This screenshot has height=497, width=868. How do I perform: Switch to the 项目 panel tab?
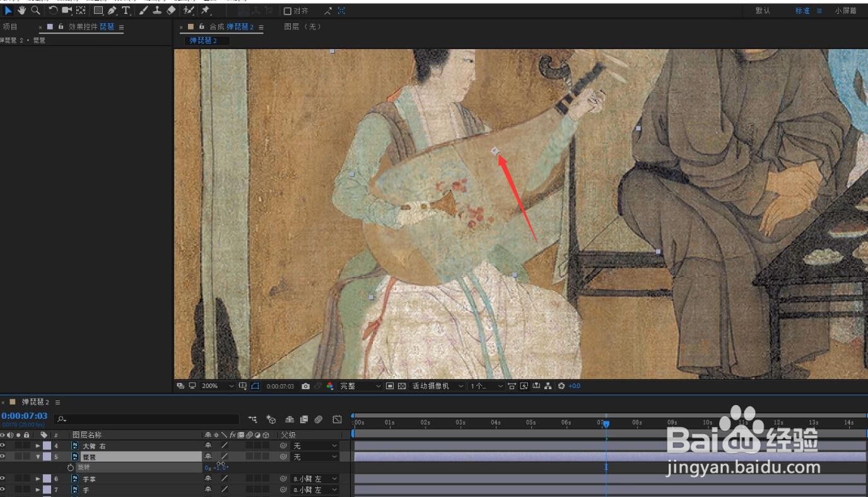click(x=10, y=27)
